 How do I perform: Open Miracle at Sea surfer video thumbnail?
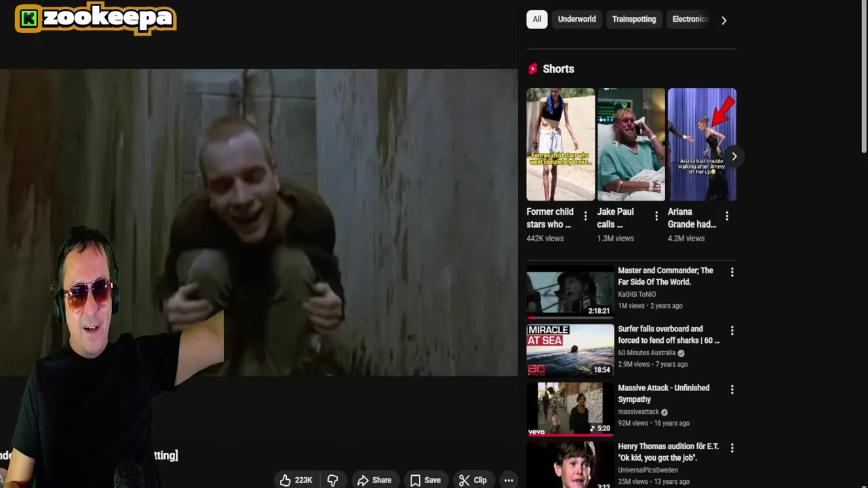570,350
